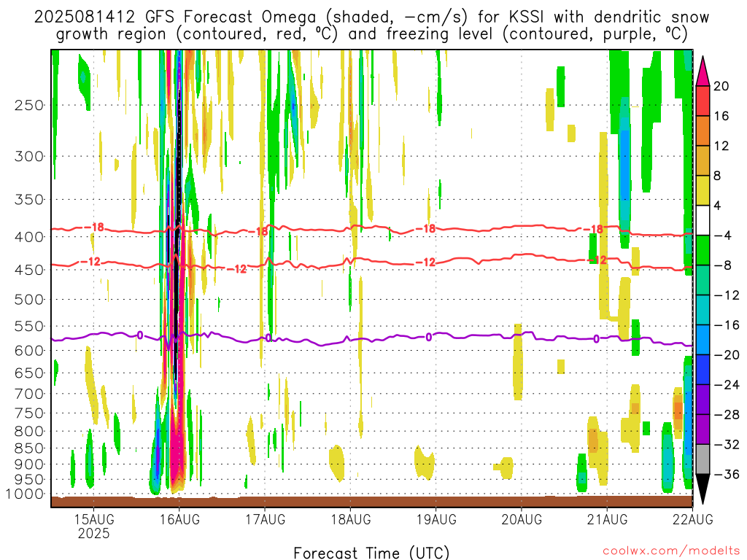
Task: Click the colorbar value label 16
Action: click(721, 116)
